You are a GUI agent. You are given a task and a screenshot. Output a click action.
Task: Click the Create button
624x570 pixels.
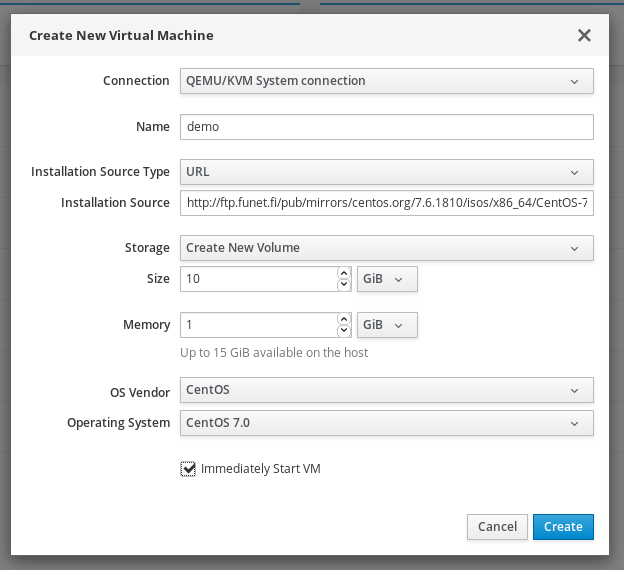(x=563, y=526)
